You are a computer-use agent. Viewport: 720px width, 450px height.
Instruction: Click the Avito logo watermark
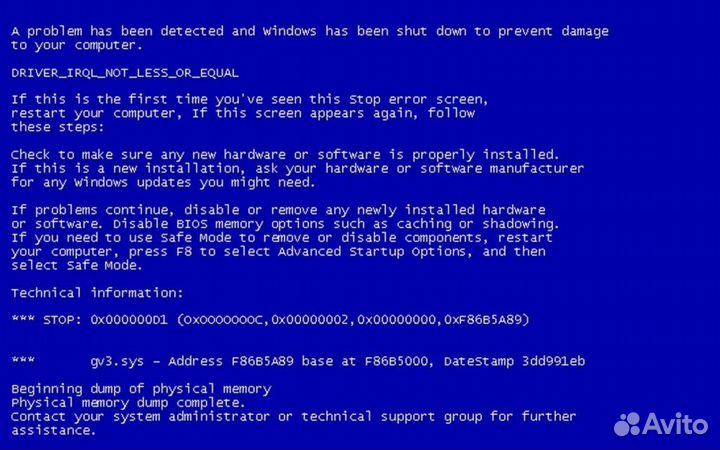coord(661,424)
